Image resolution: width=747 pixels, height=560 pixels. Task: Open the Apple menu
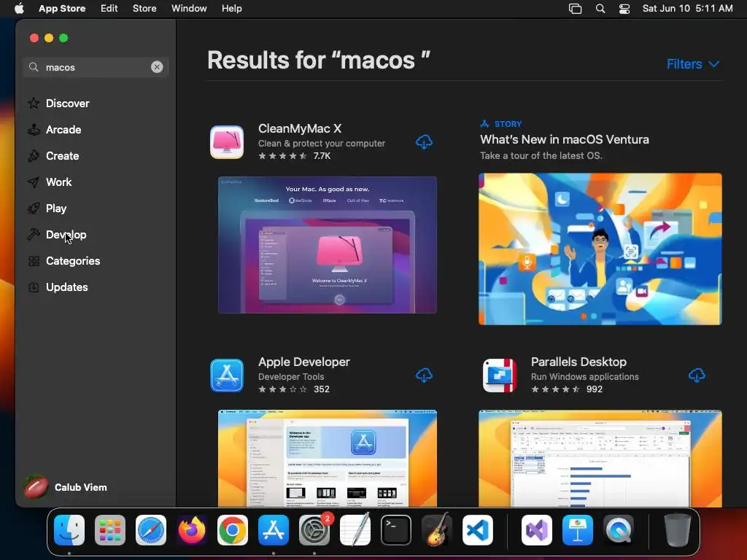coord(19,9)
